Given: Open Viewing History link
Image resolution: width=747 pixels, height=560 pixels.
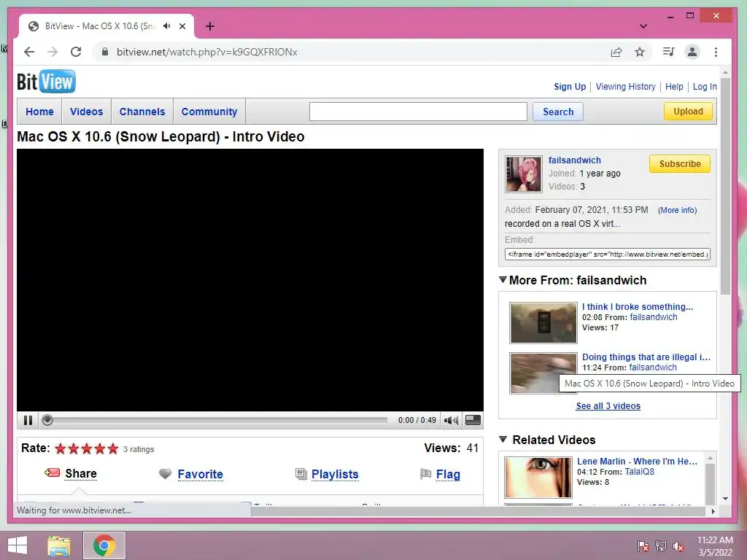Looking at the screenshot, I should click(x=625, y=86).
